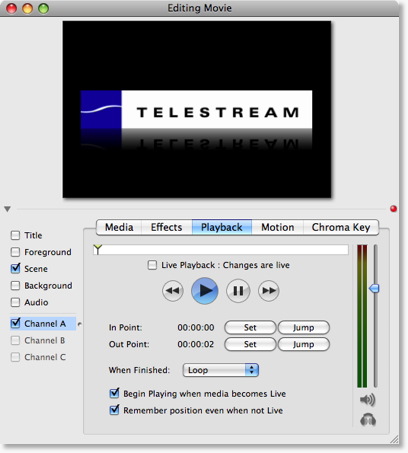The height and width of the screenshot is (453, 408).
Task: Click Set button for Out Point
Action: pyautogui.click(x=250, y=344)
